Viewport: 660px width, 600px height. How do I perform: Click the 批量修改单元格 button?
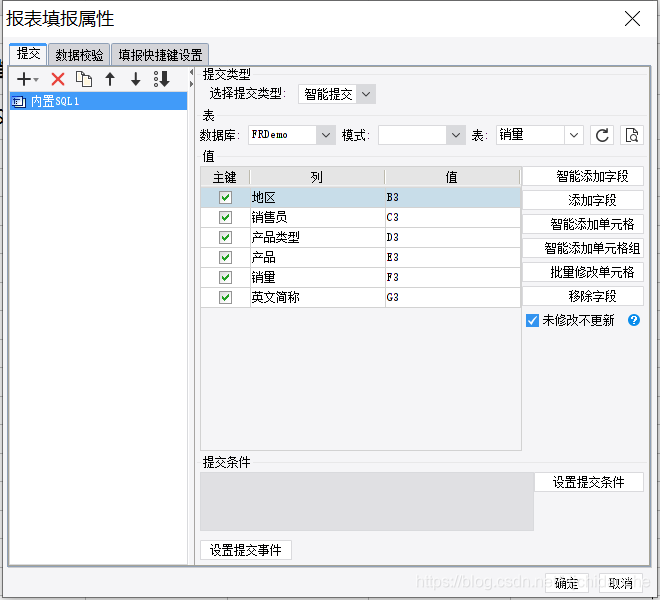[x=583, y=272]
